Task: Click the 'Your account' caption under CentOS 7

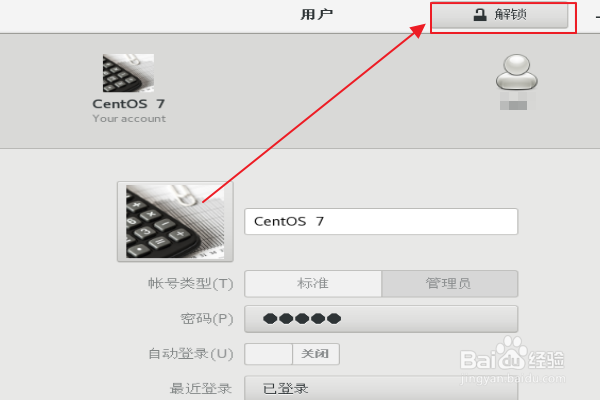Action: (x=129, y=119)
